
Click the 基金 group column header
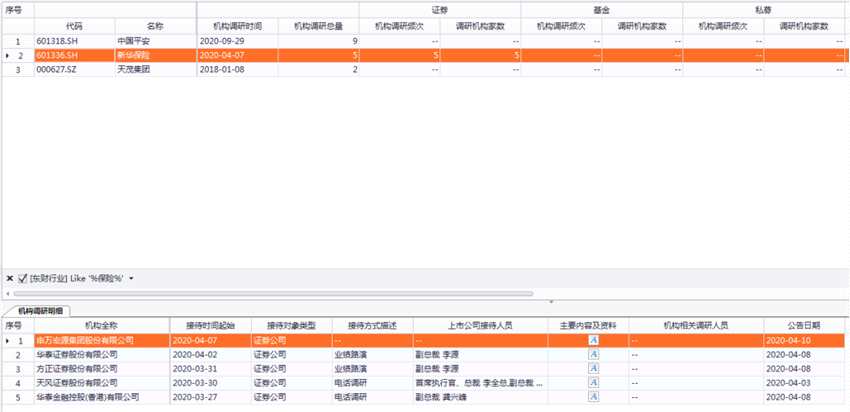coord(602,10)
